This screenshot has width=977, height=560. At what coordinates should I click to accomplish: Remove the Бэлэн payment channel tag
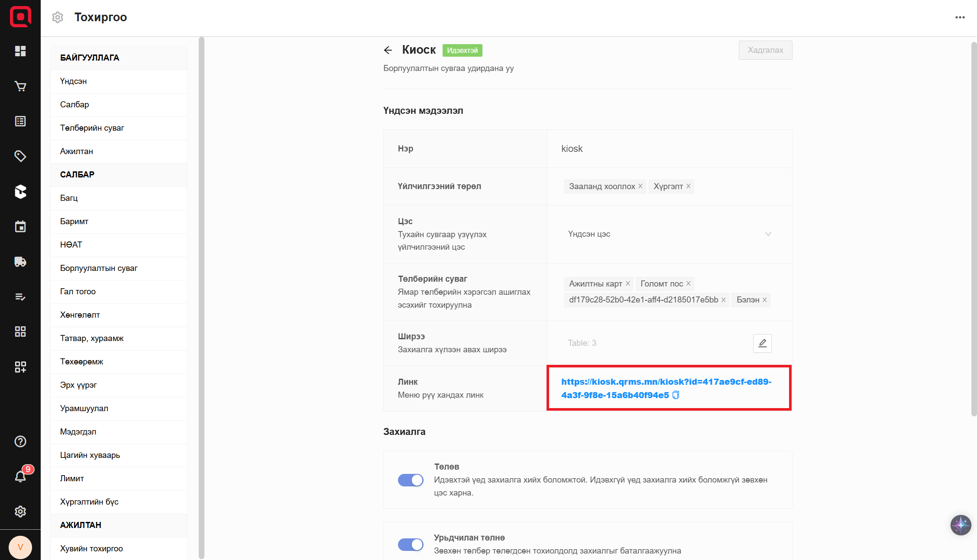pos(765,300)
